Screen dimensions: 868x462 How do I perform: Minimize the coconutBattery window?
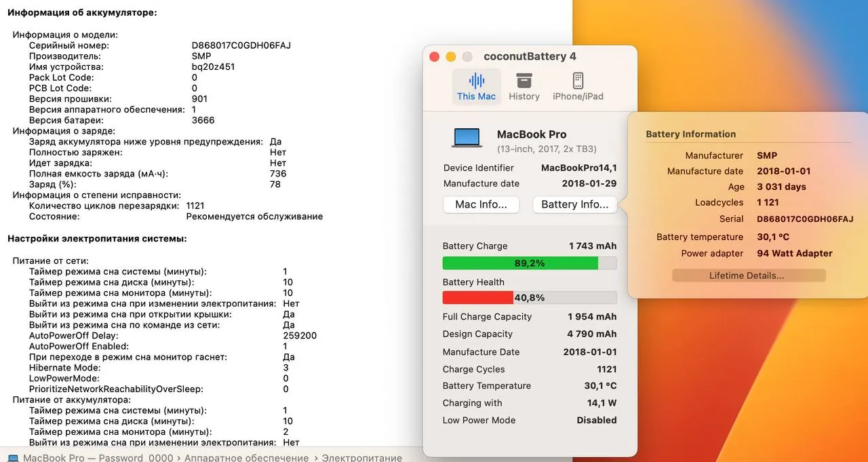pos(451,57)
